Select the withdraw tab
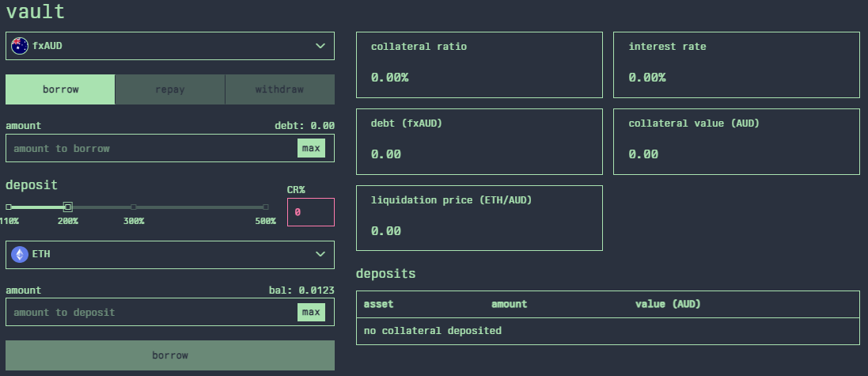The height and width of the screenshot is (376, 868). tap(279, 89)
